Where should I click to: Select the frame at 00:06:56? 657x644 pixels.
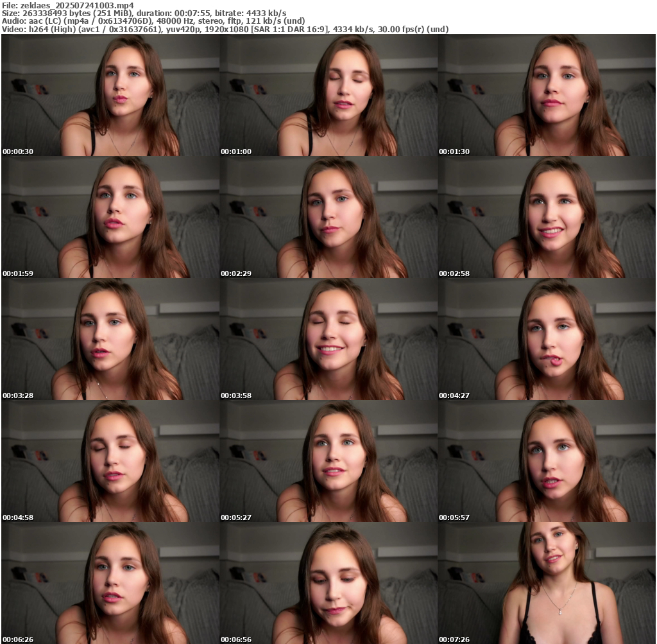328,583
